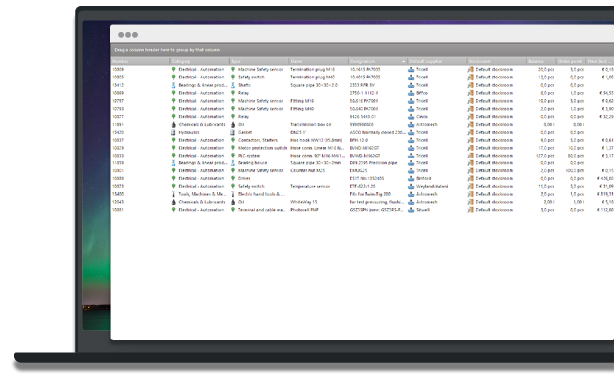This screenshot has width=614, height=375.
Task: Click the Oil icon in WhiteWay 15 row
Action: (x=233, y=202)
